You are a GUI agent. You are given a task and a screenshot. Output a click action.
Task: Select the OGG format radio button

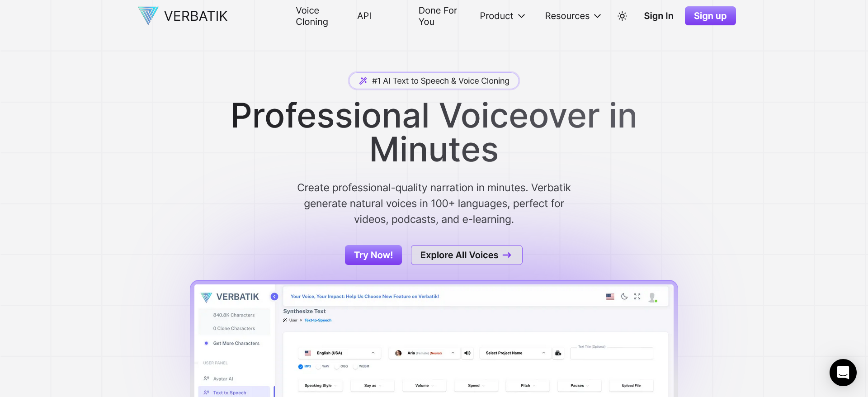click(x=337, y=367)
